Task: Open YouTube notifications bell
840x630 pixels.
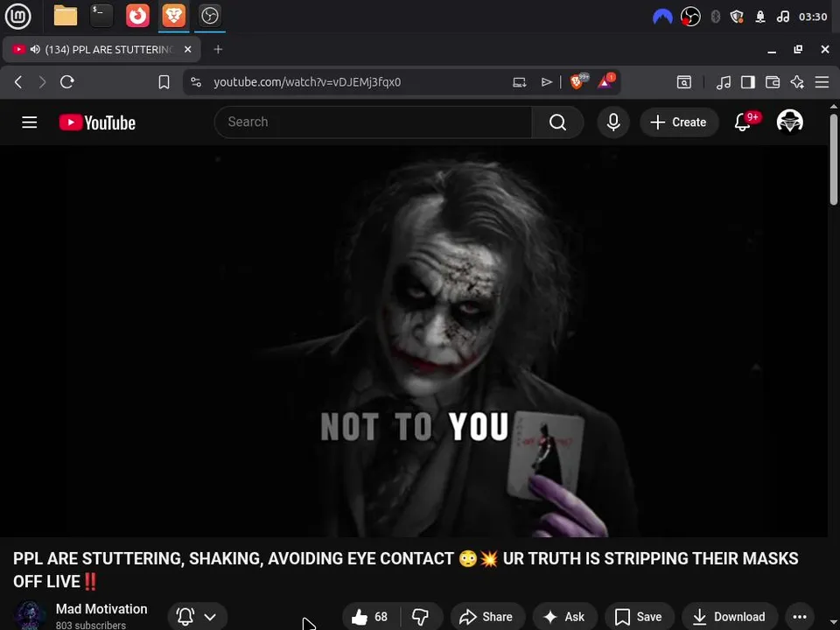Action: coord(743,122)
